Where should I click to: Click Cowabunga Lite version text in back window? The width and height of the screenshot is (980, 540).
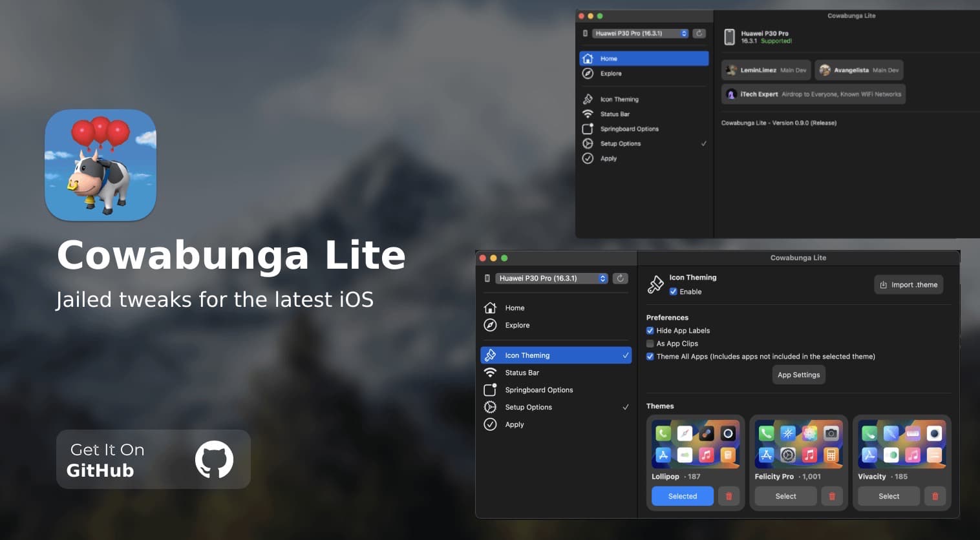[779, 123]
